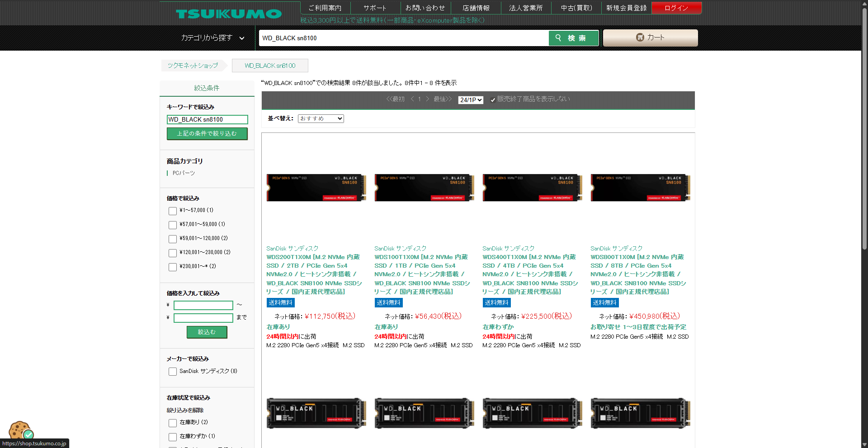Click 絞り込みを解除 link
This screenshot has width=868, height=448.
185,410
